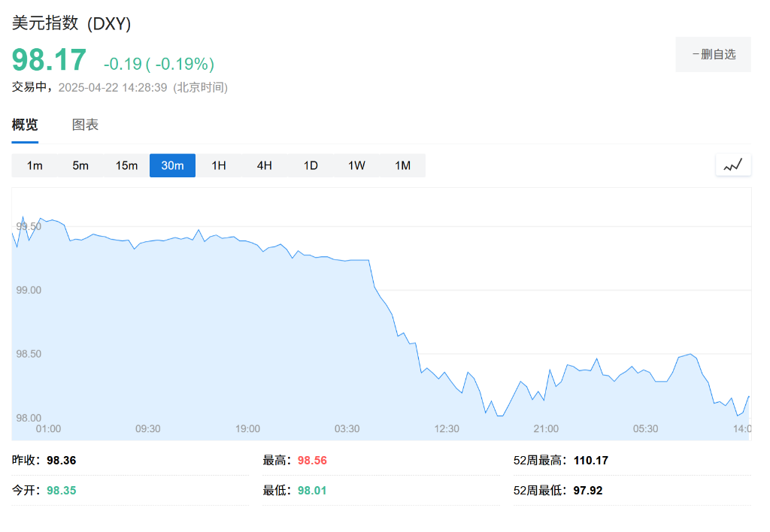Image resolution: width=770 pixels, height=532 pixels.
Task: Switch to the 1W timeframe
Action: (356, 165)
